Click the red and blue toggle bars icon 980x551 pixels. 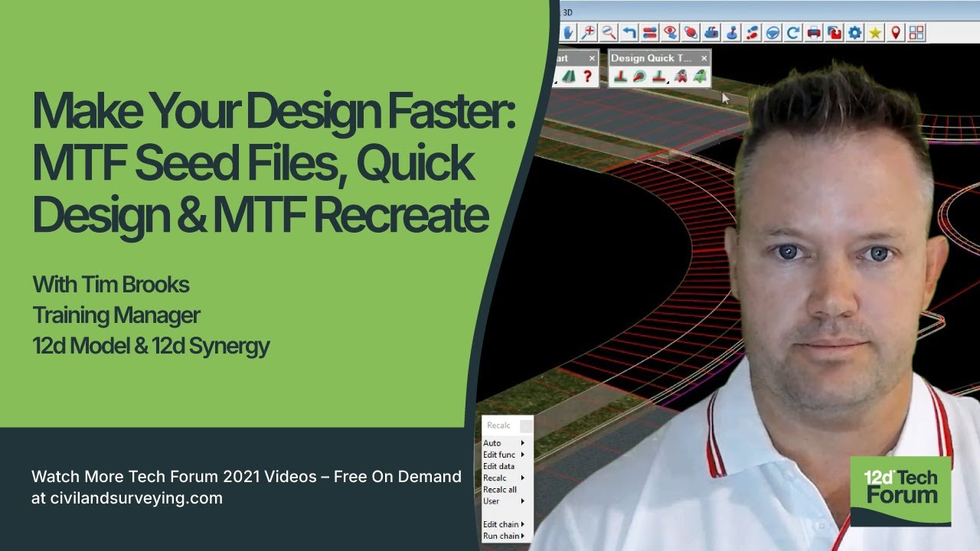[650, 32]
